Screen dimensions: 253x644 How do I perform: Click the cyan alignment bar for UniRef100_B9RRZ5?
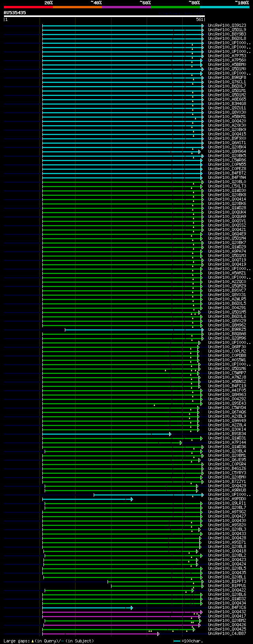click(134, 330)
